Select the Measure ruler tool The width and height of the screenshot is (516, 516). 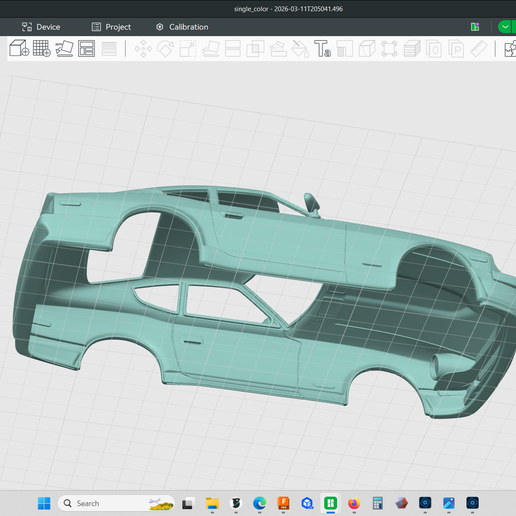(x=479, y=49)
